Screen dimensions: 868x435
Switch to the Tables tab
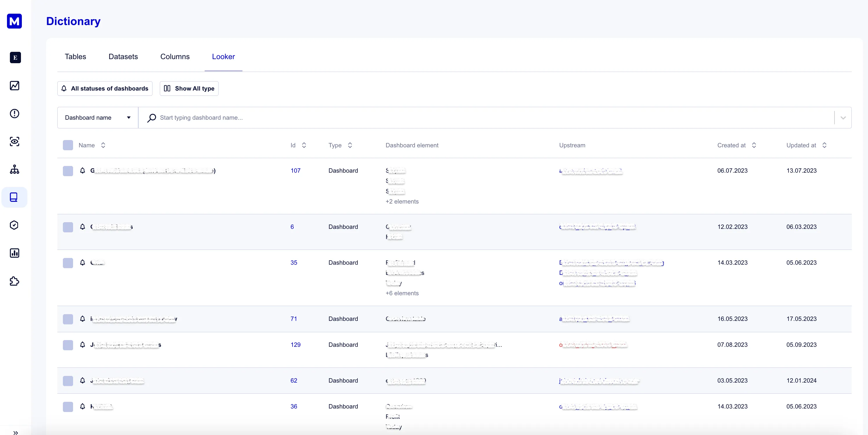pos(75,56)
